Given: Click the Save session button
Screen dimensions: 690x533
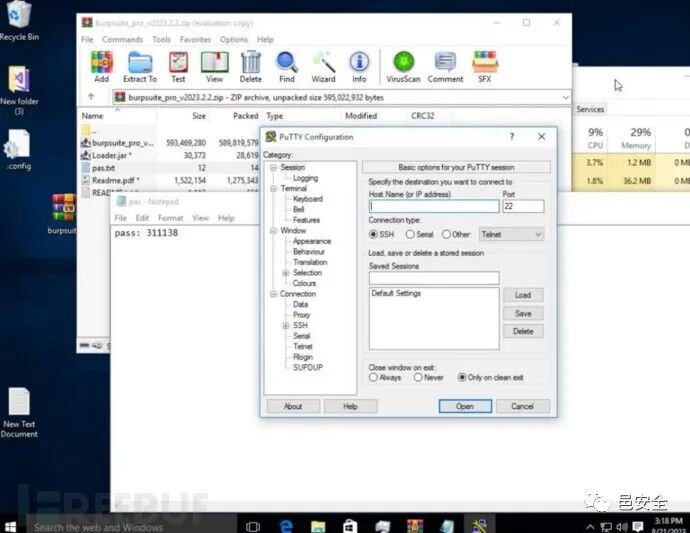Looking at the screenshot, I should [523, 313].
